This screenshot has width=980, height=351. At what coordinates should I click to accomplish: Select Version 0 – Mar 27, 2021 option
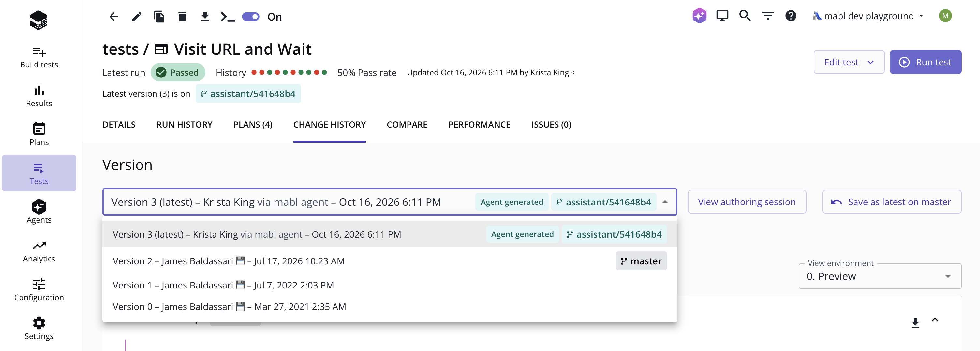pyautogui.click(x=390, y=307)
